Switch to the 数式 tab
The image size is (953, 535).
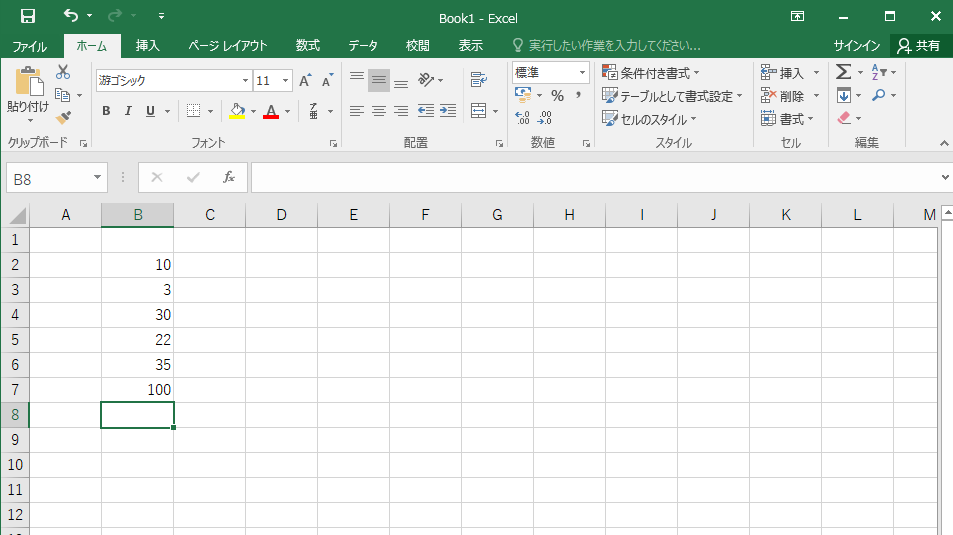[x=308, y=46]
